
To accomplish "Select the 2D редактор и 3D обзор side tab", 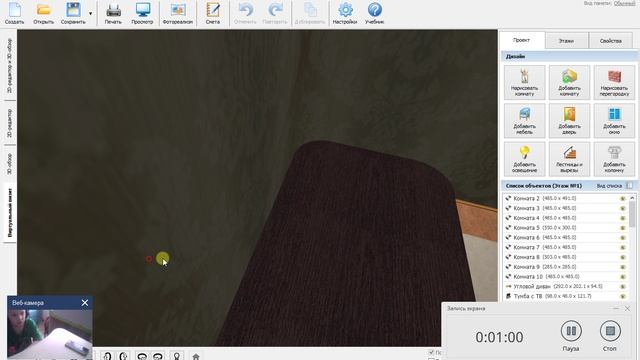I will (9, 65).
